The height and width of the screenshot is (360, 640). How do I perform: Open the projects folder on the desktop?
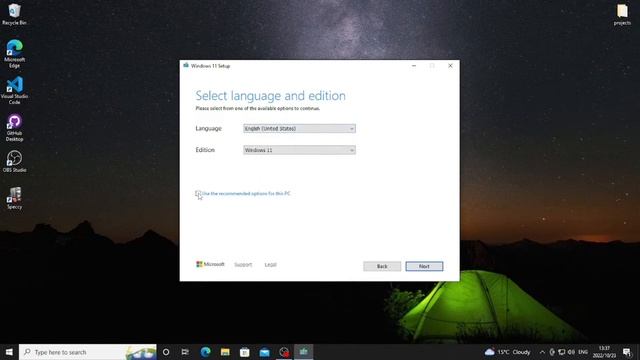pyautogui.click(x=622, y=15)
